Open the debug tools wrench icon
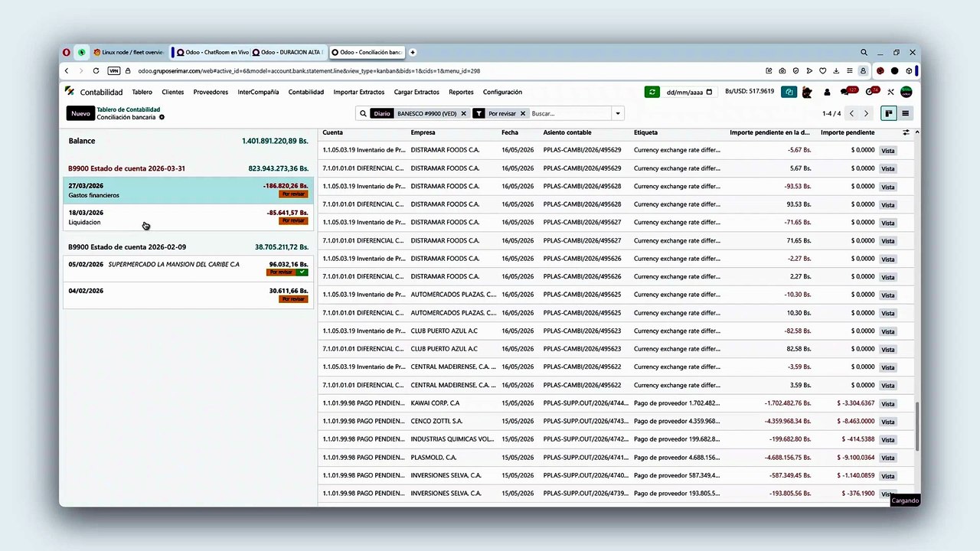The width and height of the screenshot is (980, 551). pos(890,92)
